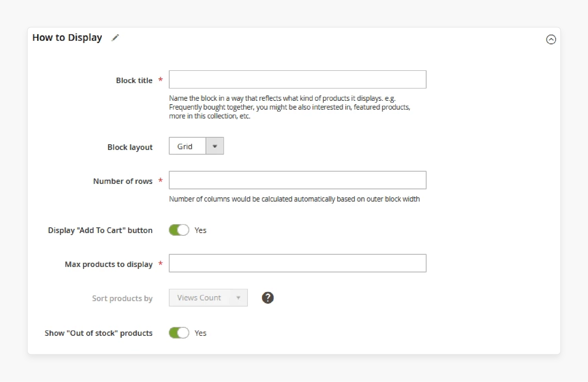588x382 pixels.
Task: Click the Block title input field
Action: click(x=298, y=79)
